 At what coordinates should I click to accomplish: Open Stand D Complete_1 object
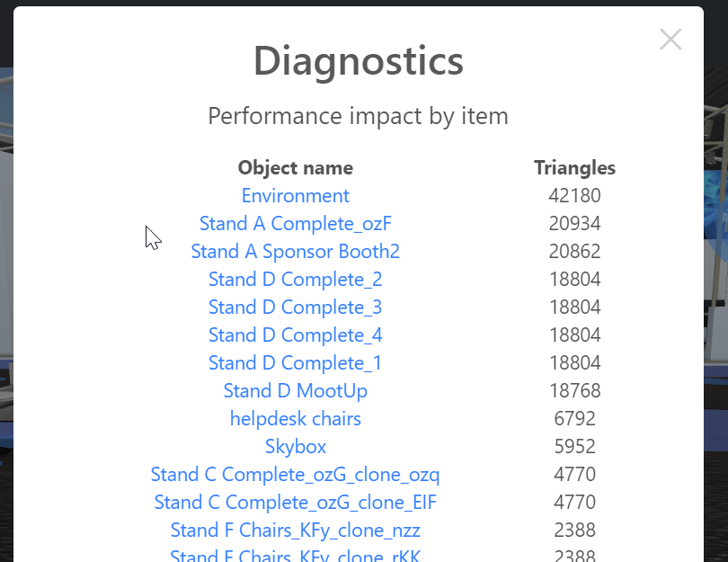(295, 362)
